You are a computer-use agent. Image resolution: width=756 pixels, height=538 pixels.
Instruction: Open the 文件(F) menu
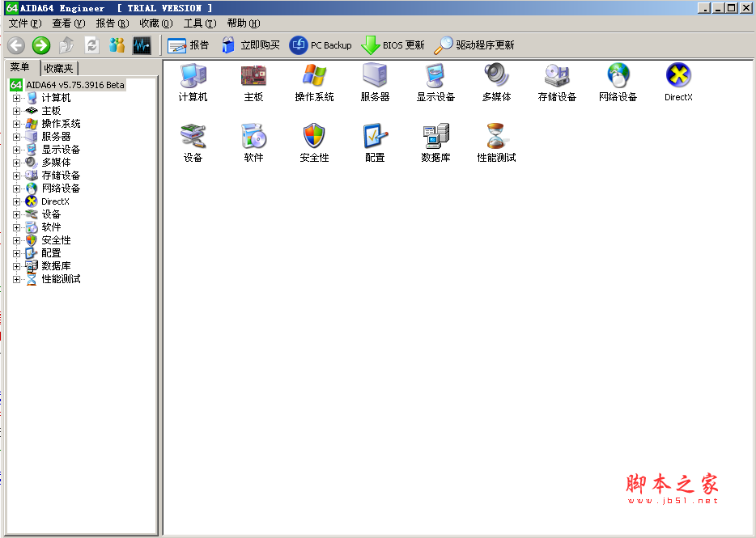point(25,23)
